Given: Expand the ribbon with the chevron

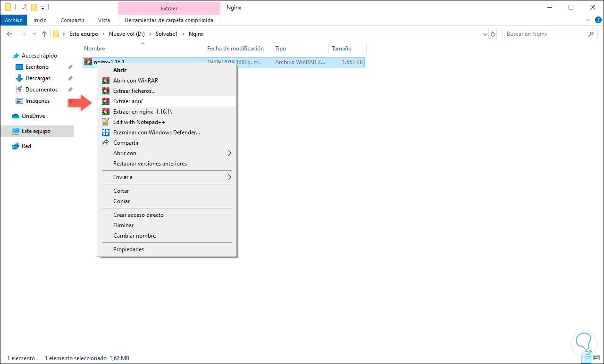Looking at the screenshot, I should (x=588, y=20).
